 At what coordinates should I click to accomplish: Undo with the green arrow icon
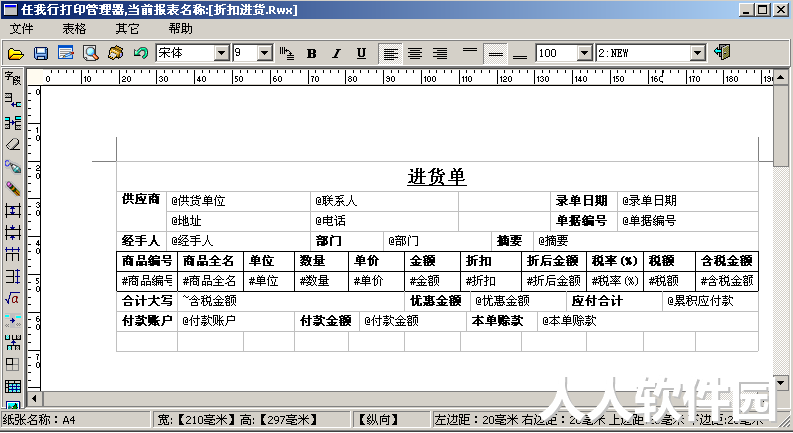pos(141,53)
